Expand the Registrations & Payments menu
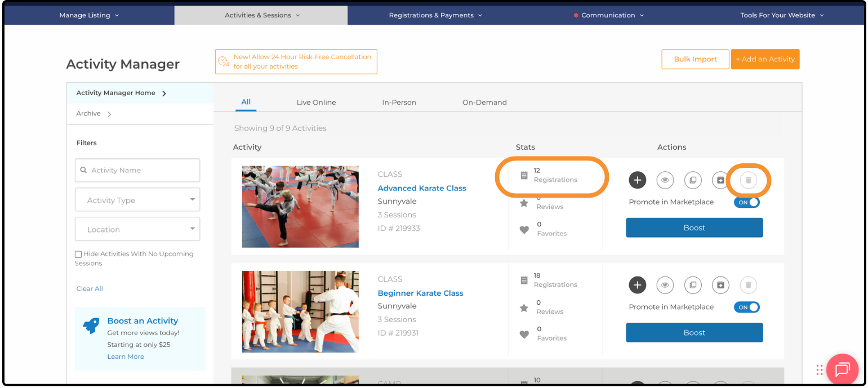Viewport: 868px width, 388px height. click(x=435, y=15)
